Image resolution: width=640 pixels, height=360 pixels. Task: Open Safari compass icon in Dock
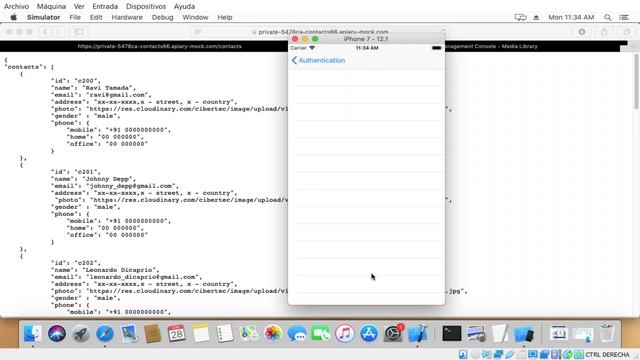tap(105, 333)
